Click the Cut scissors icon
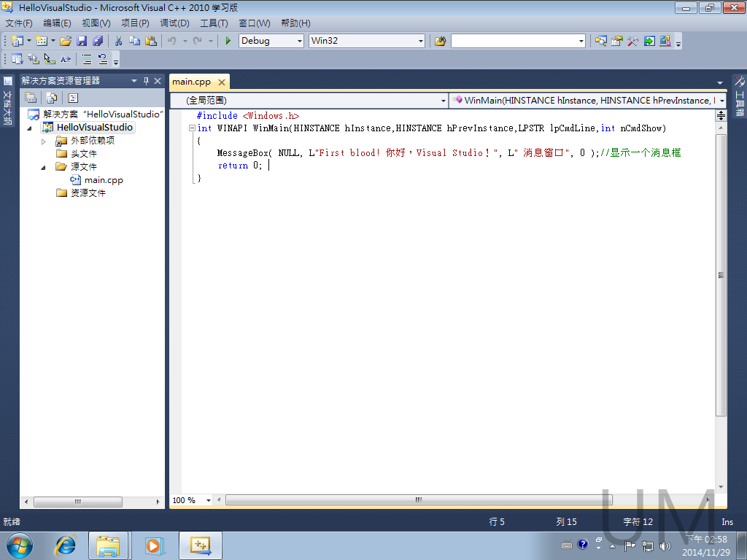Viewport: 747px width, 560px height. pos(119,41)
